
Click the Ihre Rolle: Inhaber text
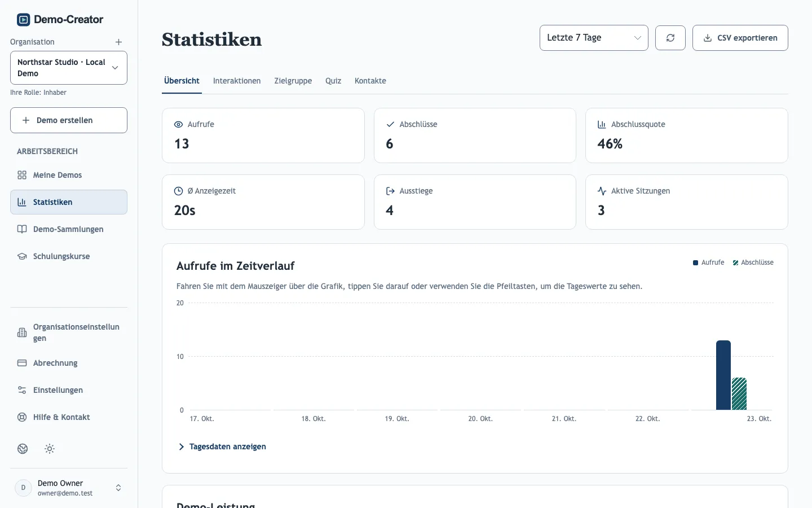click(38, 93)
